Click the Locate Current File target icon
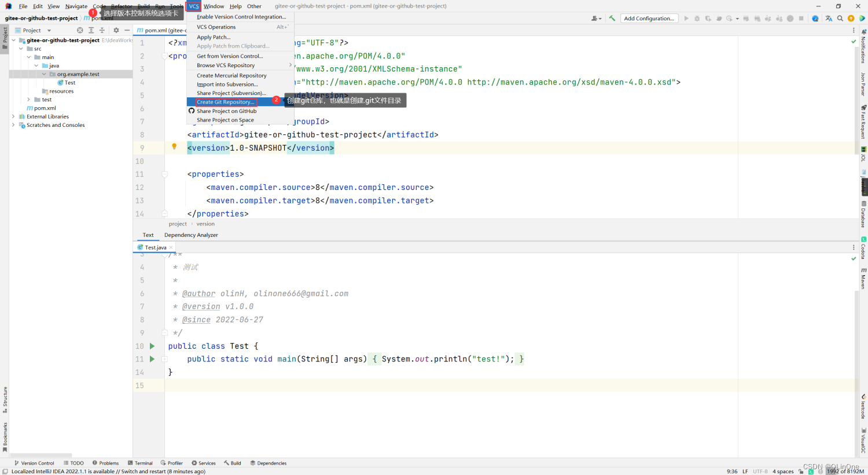Screen dimensions: 868x475 [x=80, y=30]
